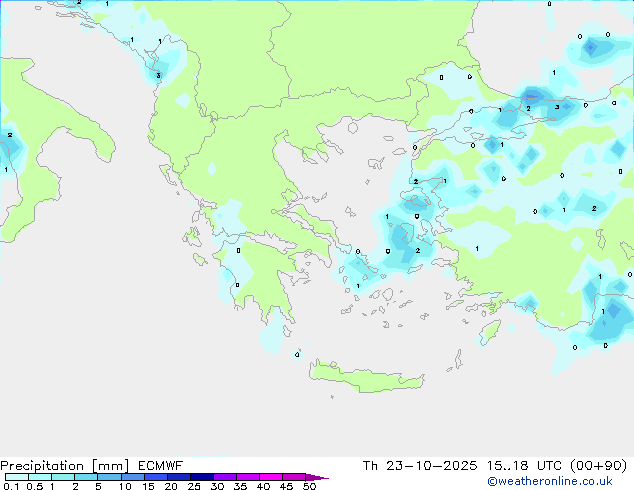The image size is (634, 490).
Task: Click the 'ECMWF' model label
Action: [x=161, y=466]
